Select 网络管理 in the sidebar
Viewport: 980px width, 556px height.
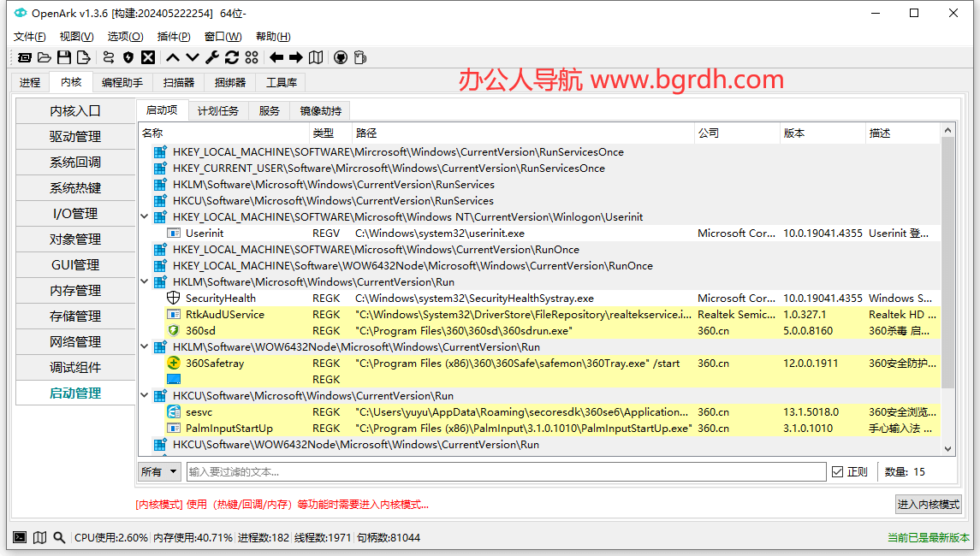(x=75, y=341)
